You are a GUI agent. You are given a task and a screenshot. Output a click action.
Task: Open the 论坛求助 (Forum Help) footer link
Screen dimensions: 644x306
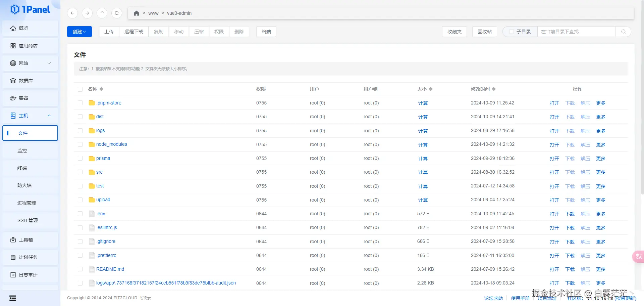[x=493, y=298]
